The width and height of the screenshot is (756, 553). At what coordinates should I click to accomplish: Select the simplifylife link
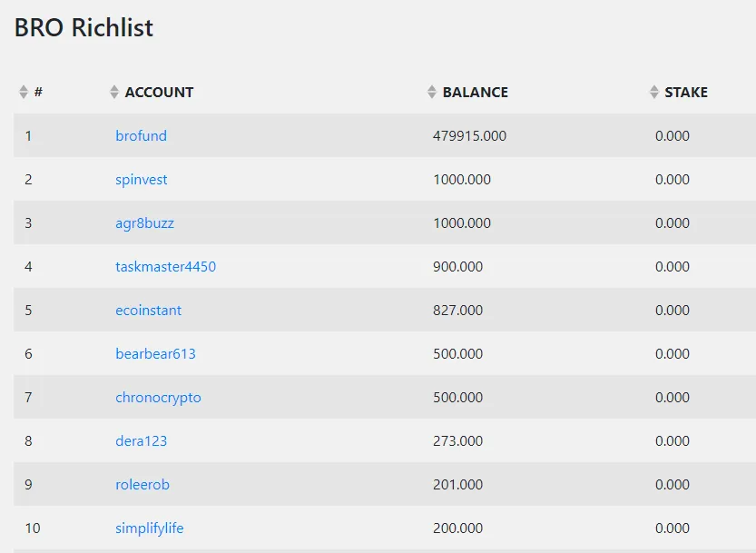tap(149, 528)
